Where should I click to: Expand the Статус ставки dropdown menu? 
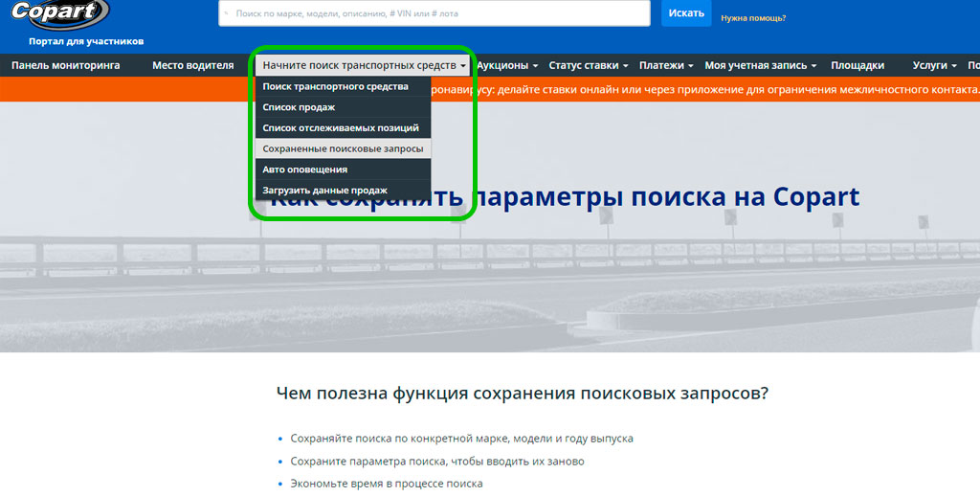click(x=589, y=66)
